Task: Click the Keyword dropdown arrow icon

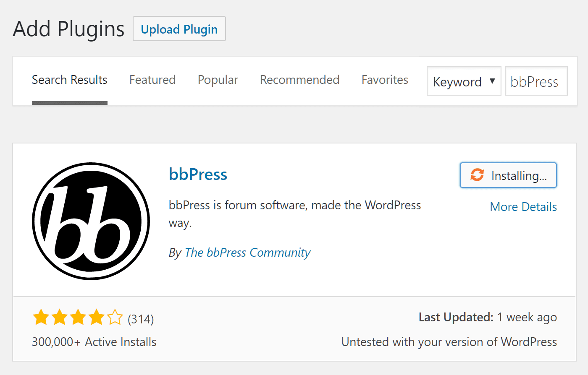Action: click(x=492, y=81)
